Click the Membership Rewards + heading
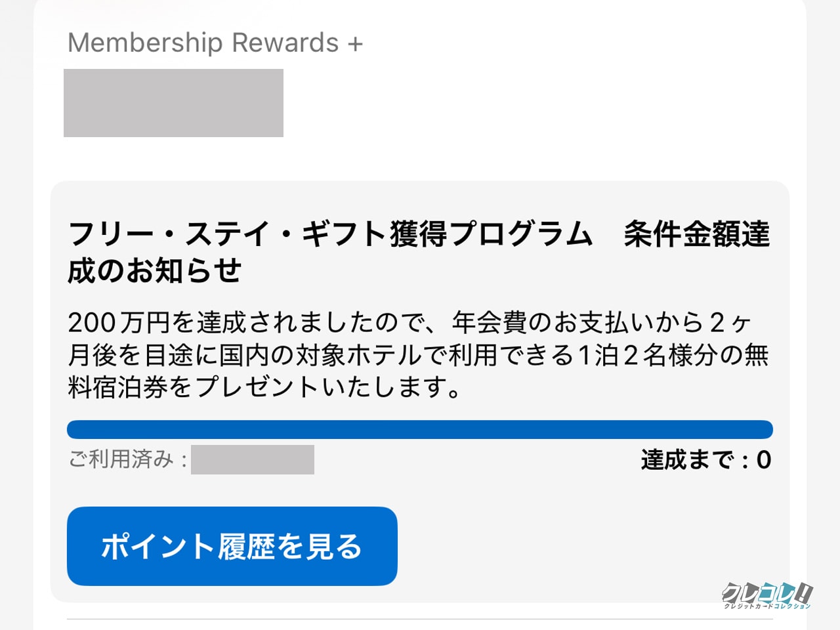Image resolution: width=840 pixels, height=630 pixels. click(x=215, y=43)
